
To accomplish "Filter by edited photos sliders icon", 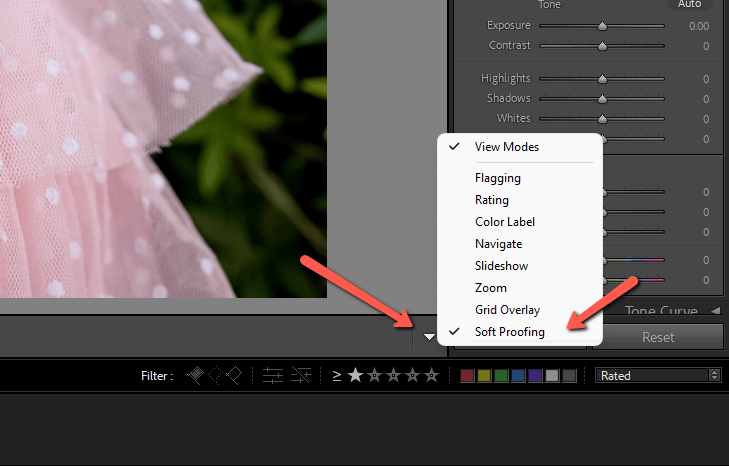I will 273,376.
